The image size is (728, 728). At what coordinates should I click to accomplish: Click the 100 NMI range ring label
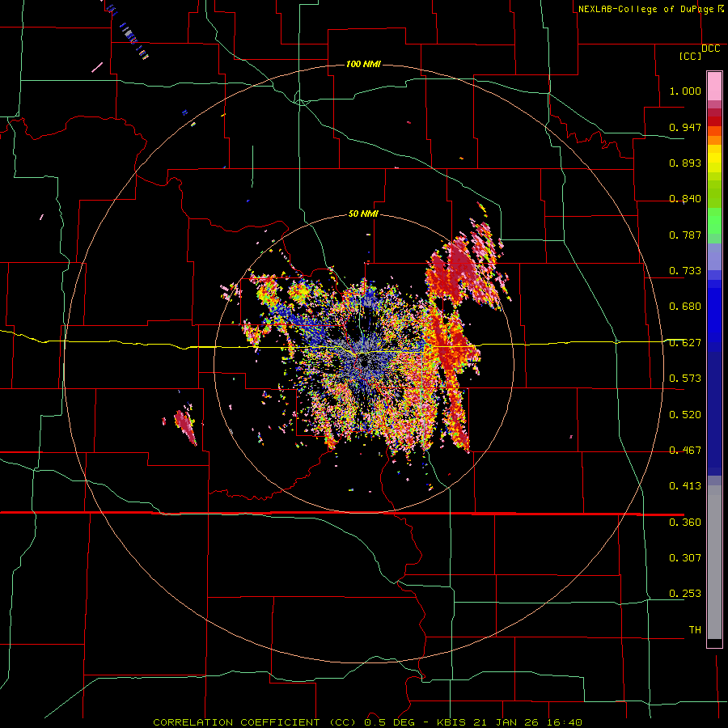click(x=363, y=64)
